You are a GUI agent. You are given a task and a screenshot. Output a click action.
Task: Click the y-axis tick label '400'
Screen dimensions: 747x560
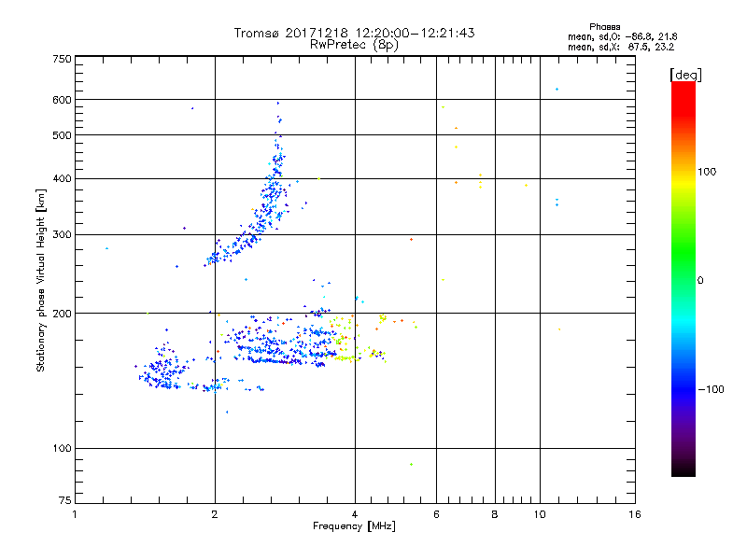(x=62, y=178)
